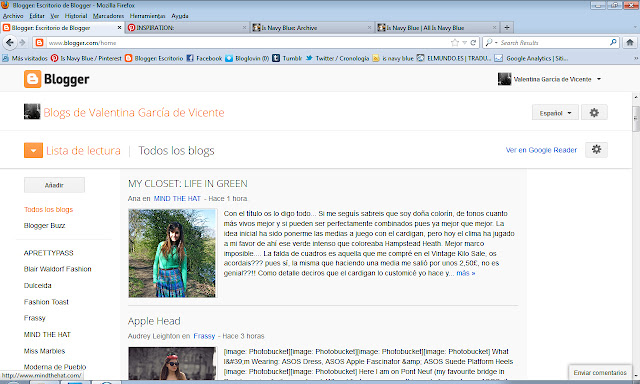Reload the page with the refresh icon

[473, 42]
